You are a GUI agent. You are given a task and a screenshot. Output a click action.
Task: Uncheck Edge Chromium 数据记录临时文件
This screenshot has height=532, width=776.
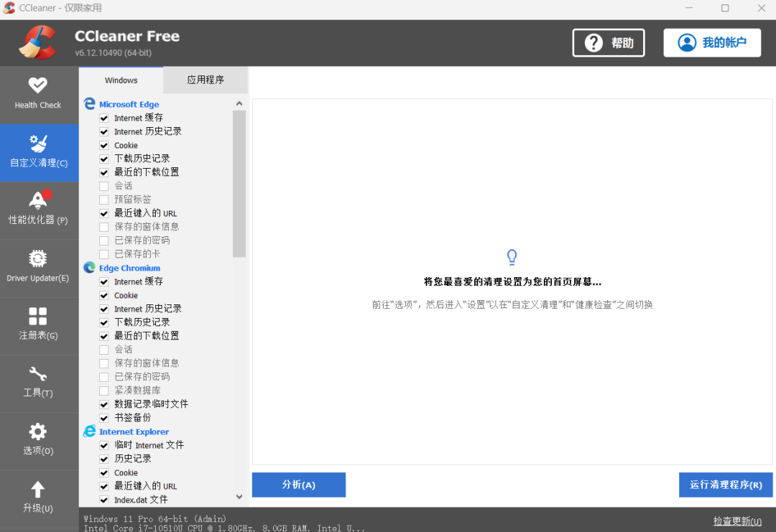tap(104, 404)
